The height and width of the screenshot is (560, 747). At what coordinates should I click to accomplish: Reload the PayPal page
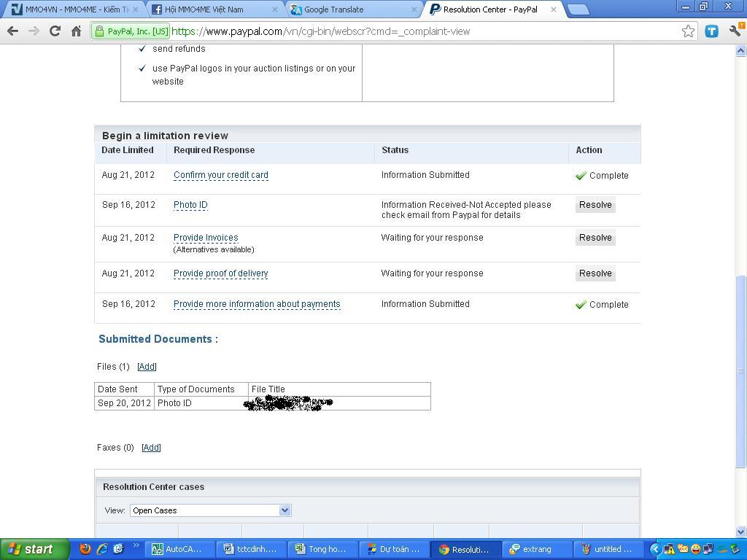[55, 31]
